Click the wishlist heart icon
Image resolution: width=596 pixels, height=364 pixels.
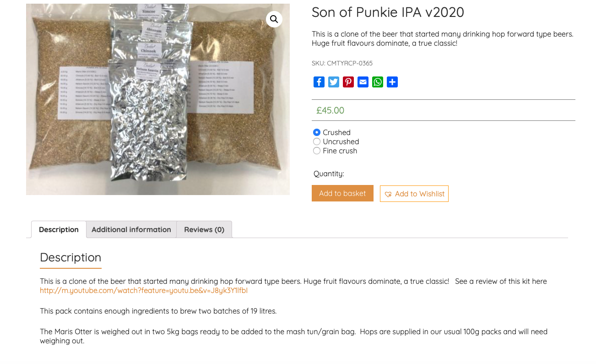pos(388,194)
